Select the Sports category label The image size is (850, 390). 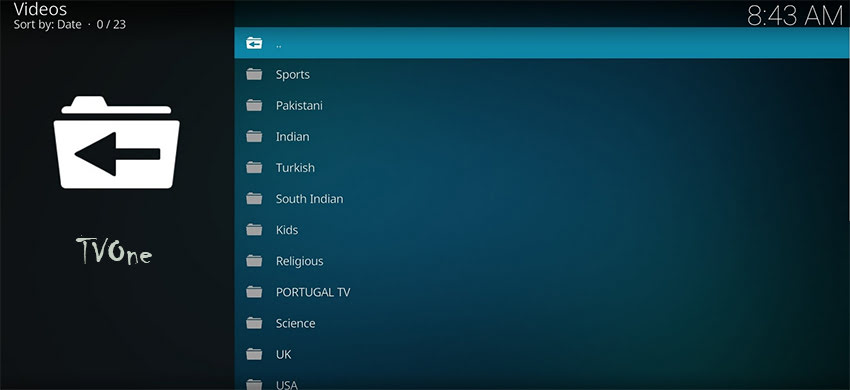293,75
